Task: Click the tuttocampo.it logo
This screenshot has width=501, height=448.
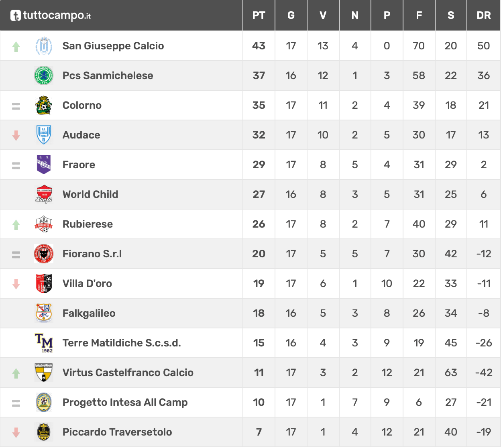Action: click(51, 16)
